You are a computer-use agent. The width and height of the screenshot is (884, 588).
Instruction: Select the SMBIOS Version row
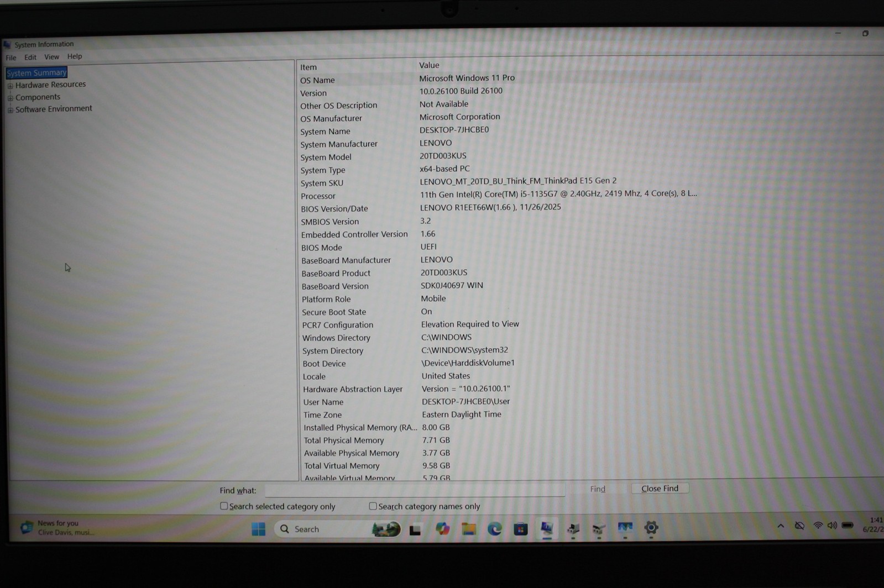click(x=500, y=221)
